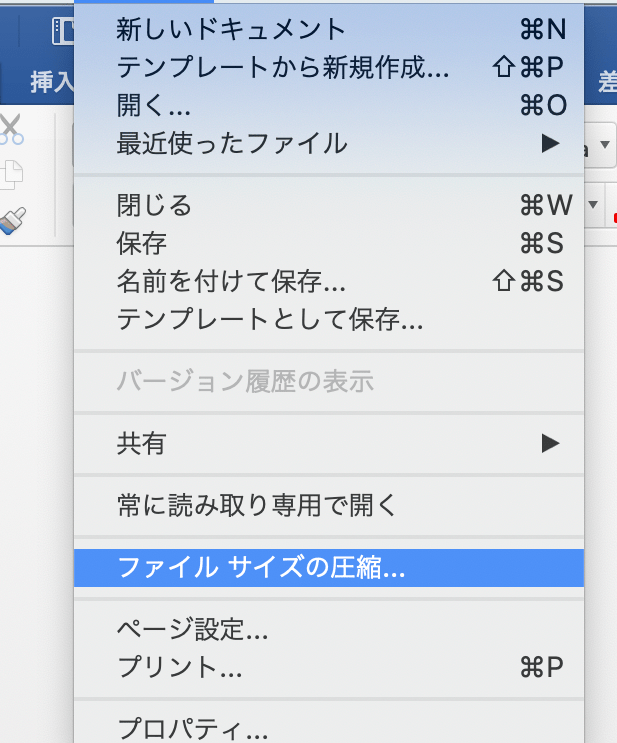Screen dimensions: 617x743
Task: Switch to the 挿入 ribbon tab
Action: [52, 82]
